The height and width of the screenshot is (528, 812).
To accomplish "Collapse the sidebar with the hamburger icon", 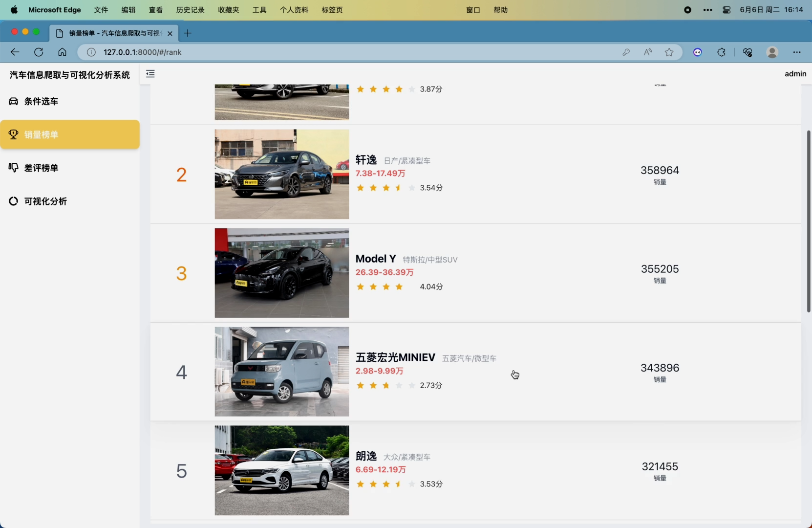I will [150, 74].
